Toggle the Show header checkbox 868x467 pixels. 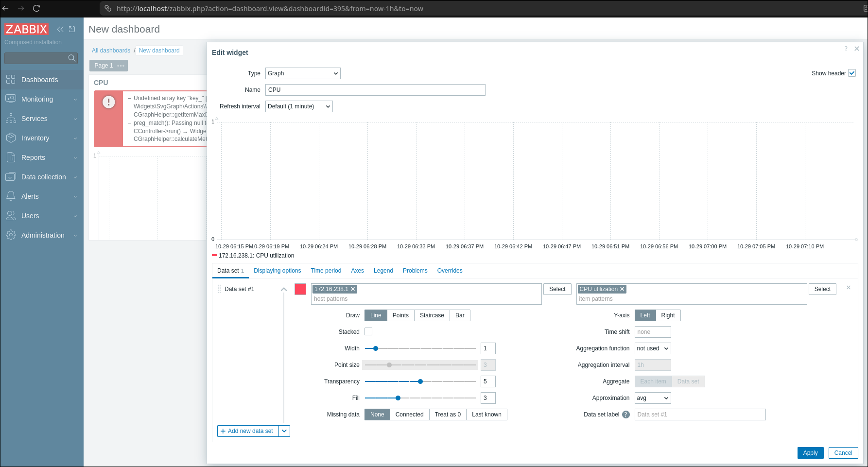[x=852, y=73]
